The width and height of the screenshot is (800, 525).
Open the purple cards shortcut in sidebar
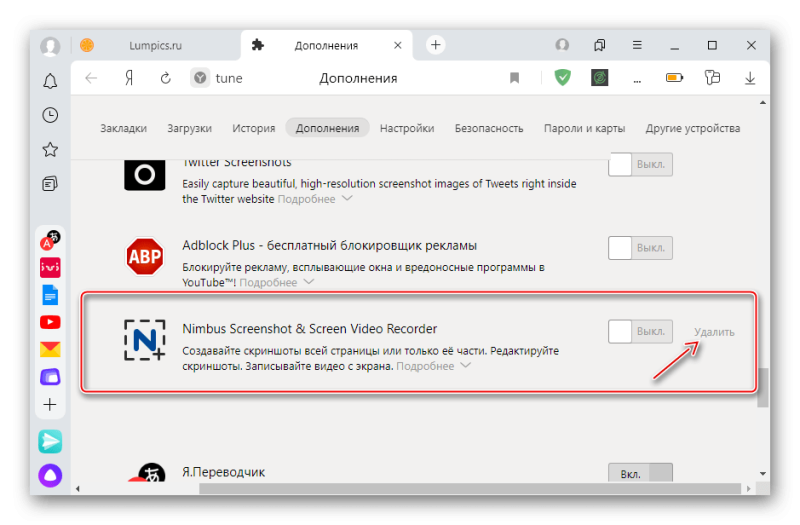(x=50, y=377)
